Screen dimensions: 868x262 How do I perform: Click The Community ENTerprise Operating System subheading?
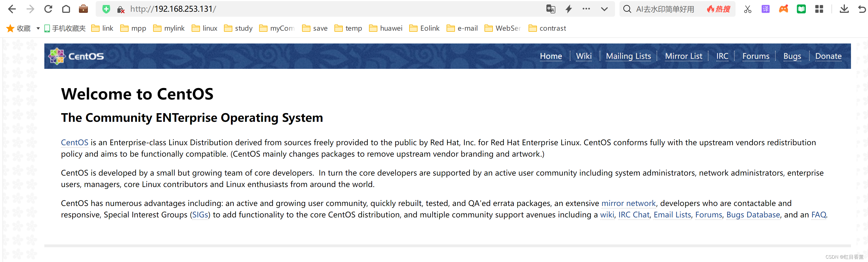[192, 118]
